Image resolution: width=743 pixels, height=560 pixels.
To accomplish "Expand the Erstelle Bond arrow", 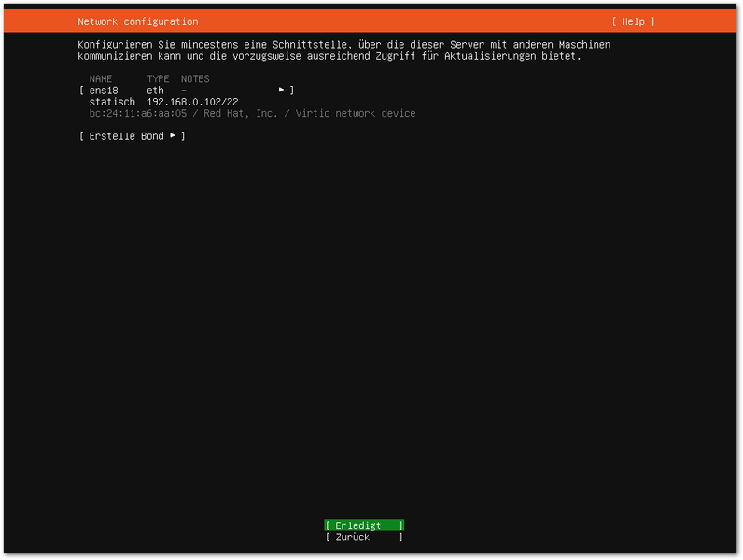I will (173, 135).
